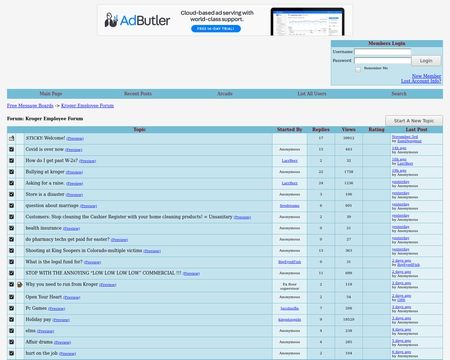This screenshot has width=450, height=360.
Task: Open Preview link for health insurance
Action: pos(71,229)
